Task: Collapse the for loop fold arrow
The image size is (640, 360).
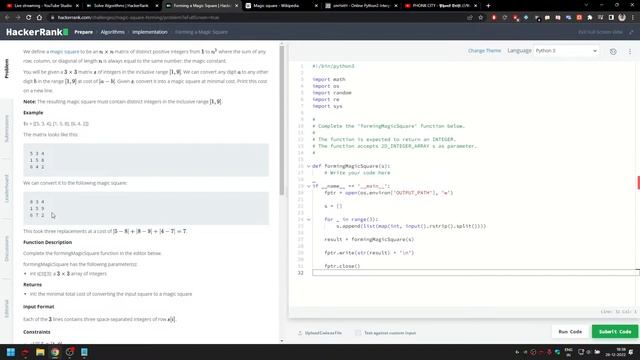Action: click(308, 220)
